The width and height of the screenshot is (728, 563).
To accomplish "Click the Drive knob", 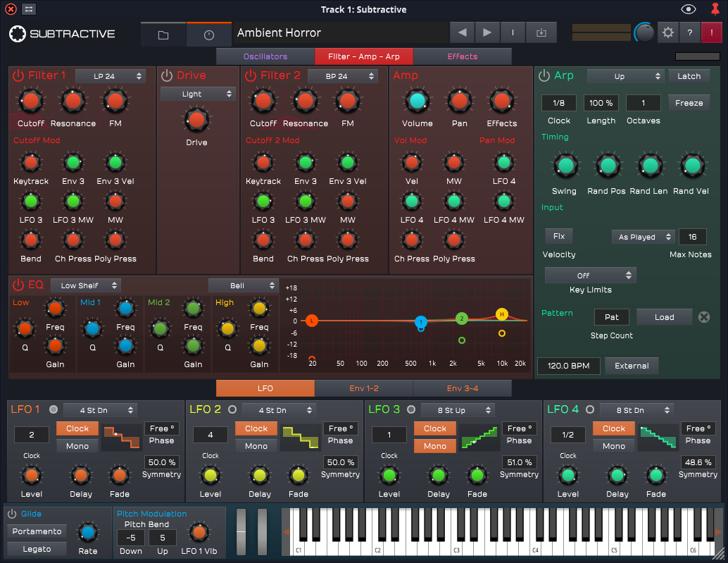I will click(x=196, y=120).
